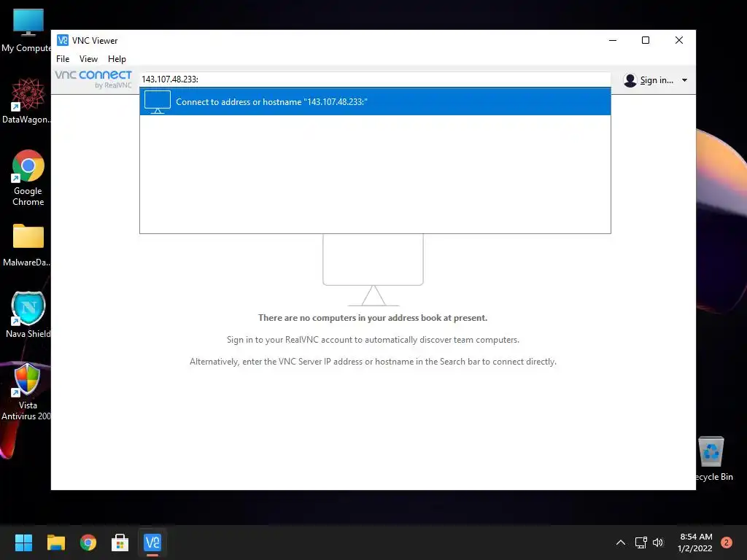Open the File menu in VNC Viewer
The height and width of the screenshot is (560, 747).
63,59
